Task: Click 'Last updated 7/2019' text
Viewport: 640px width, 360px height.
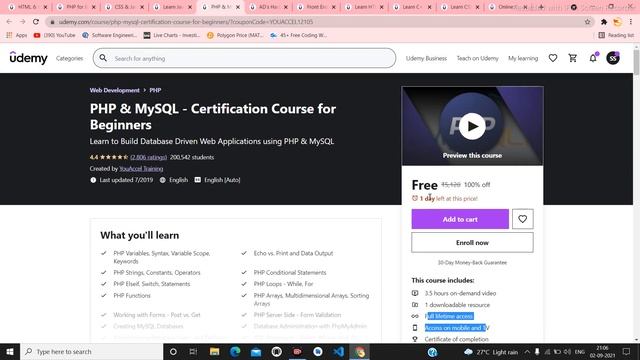Action: point(126,180)
